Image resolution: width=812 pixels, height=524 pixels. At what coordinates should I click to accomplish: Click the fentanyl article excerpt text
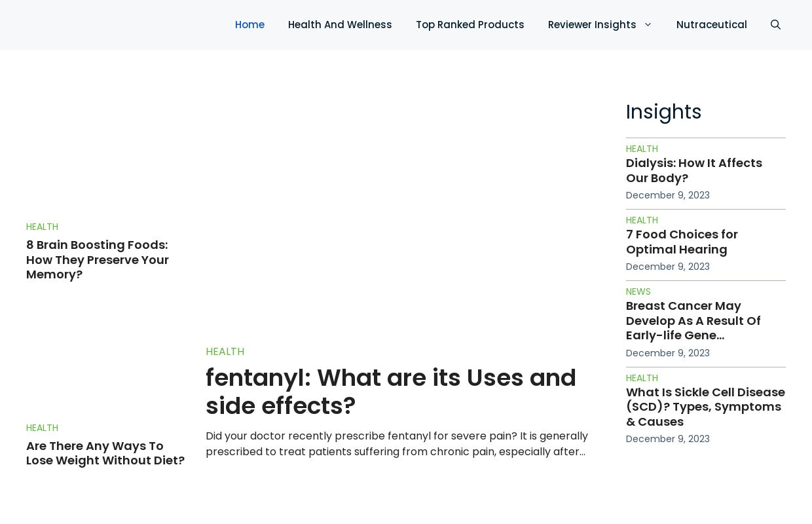click(396, 443)
